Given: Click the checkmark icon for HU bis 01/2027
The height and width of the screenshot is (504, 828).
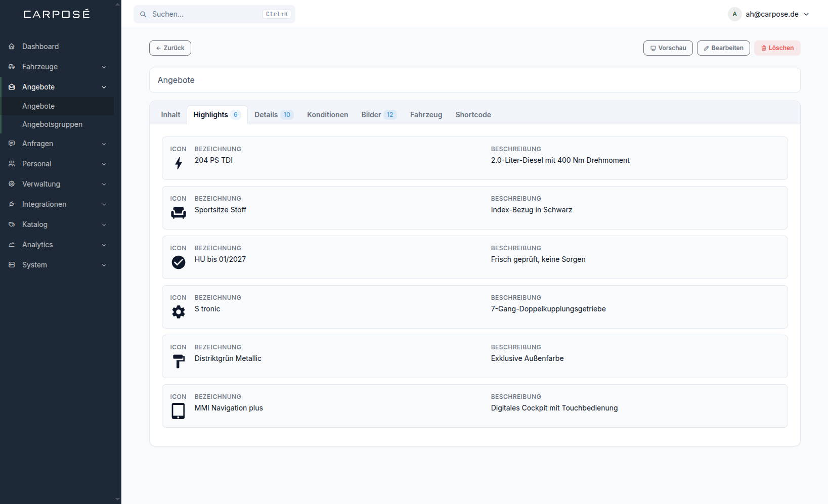Looking at the screenshot, I should [x=179, y=262].
